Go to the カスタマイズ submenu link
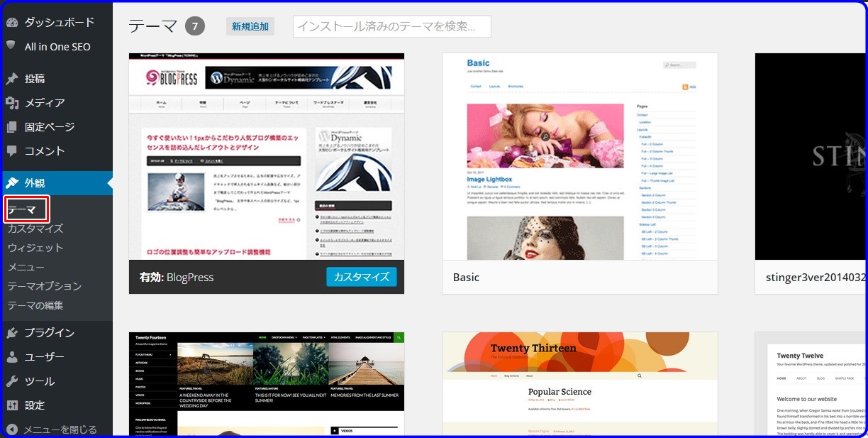Image resolution: width=868 pixels, height=438 pixels. [x=35, y=229]
